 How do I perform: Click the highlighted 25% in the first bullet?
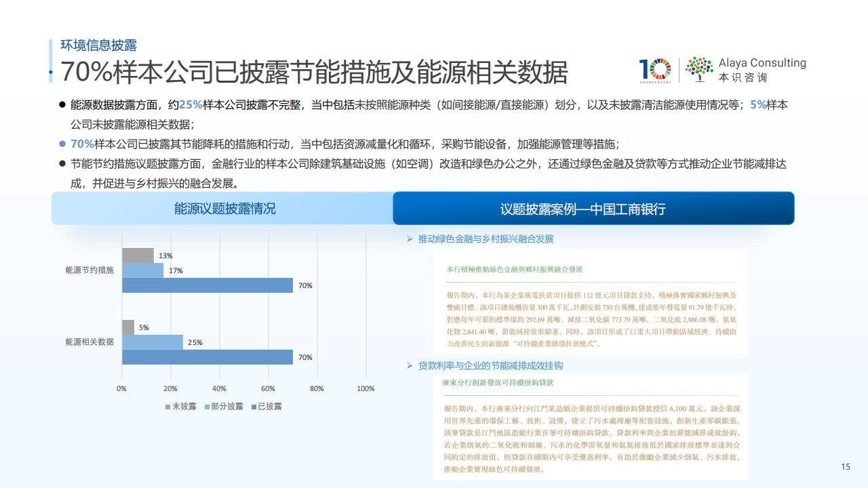point(191,105)
